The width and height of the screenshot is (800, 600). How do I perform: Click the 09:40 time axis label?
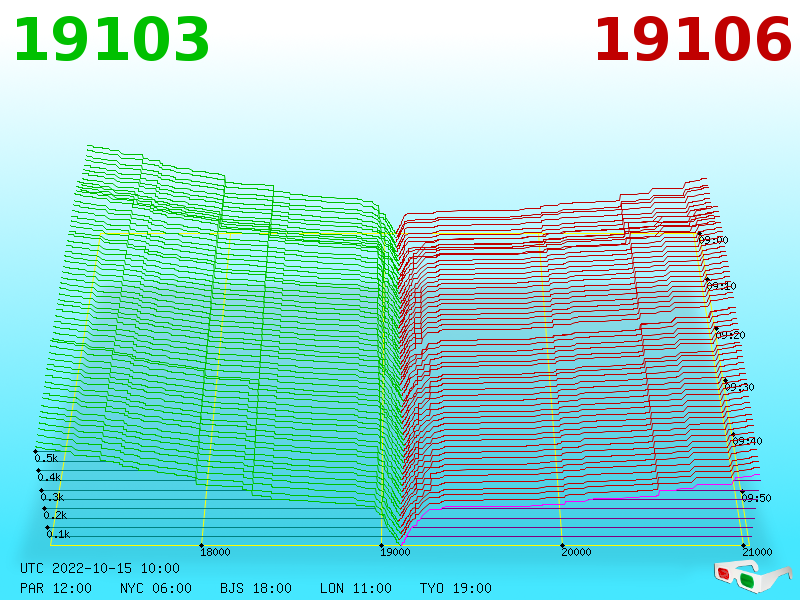pos(747,441)
